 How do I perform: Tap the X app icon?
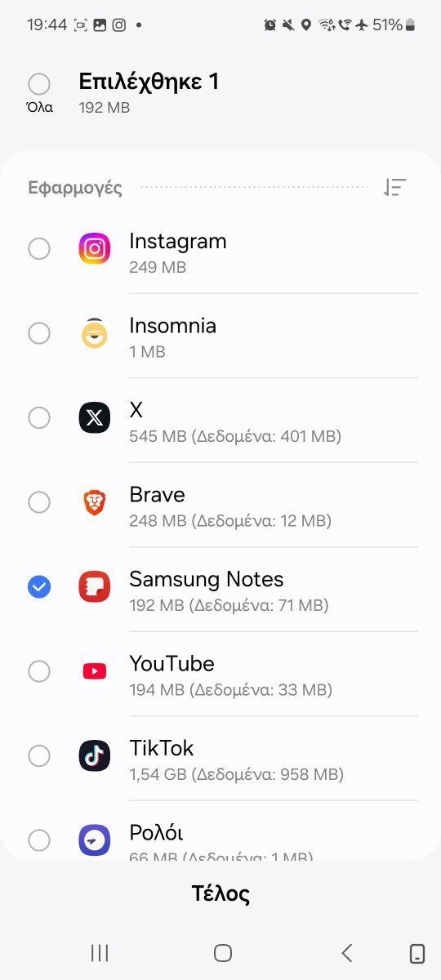[x=94, y=418]
